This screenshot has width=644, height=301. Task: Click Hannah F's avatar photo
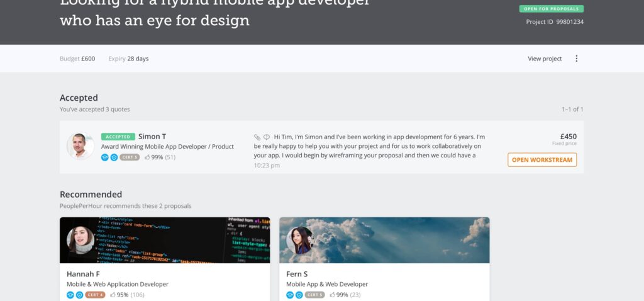[80, 240]
